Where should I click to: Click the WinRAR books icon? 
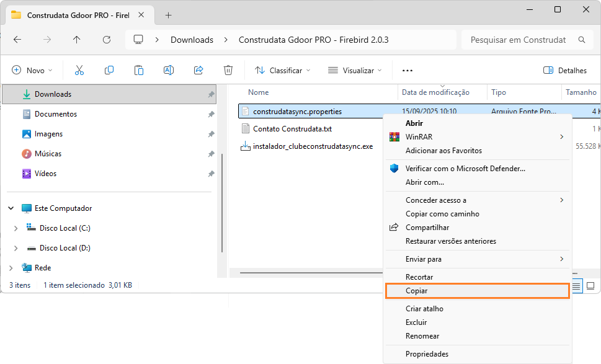[394, 137]
